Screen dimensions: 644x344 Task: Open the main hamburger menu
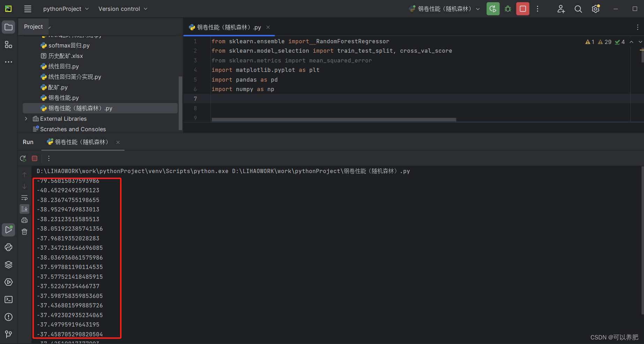(28, 9)
